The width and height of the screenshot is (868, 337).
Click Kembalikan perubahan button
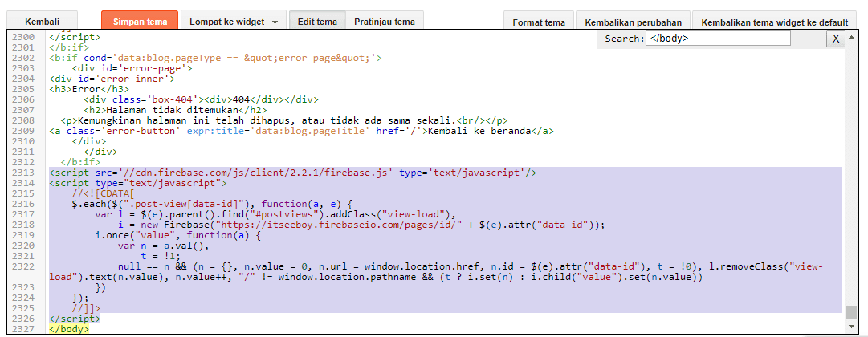click(x=634, y=22)
